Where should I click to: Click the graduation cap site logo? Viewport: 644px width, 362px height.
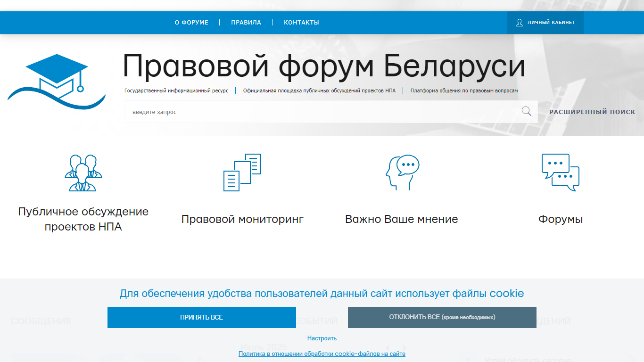(57, 82)
